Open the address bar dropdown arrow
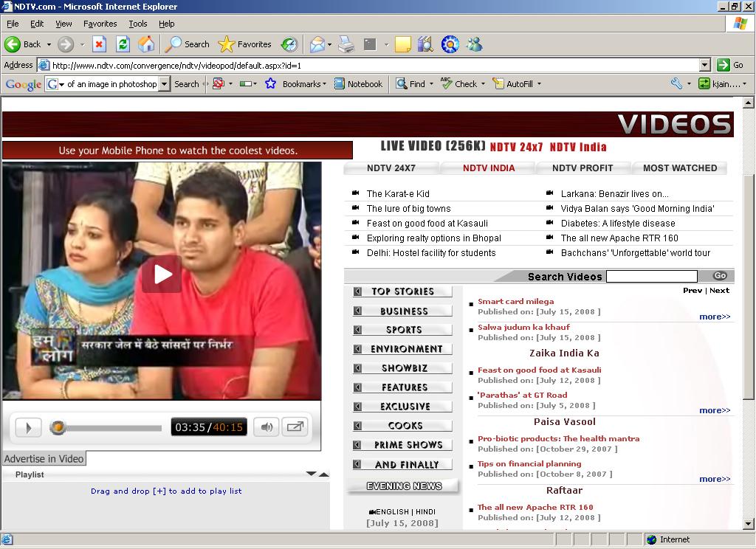Screen dimensions: 756x549 pos(705,65)
